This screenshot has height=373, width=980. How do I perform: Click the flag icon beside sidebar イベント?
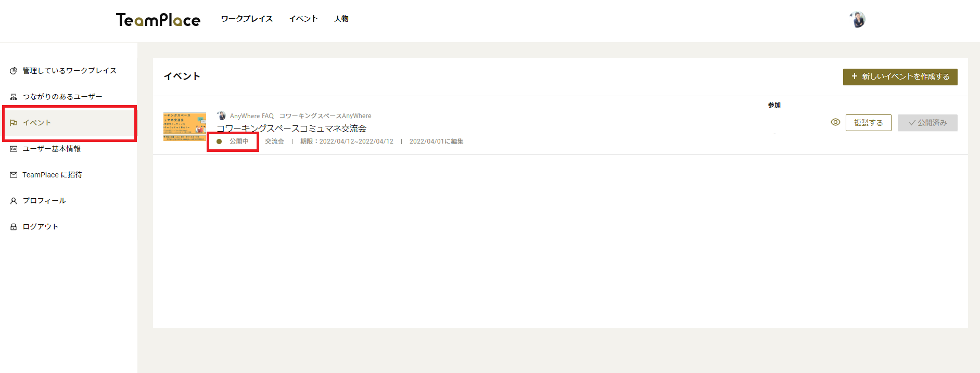14,123
